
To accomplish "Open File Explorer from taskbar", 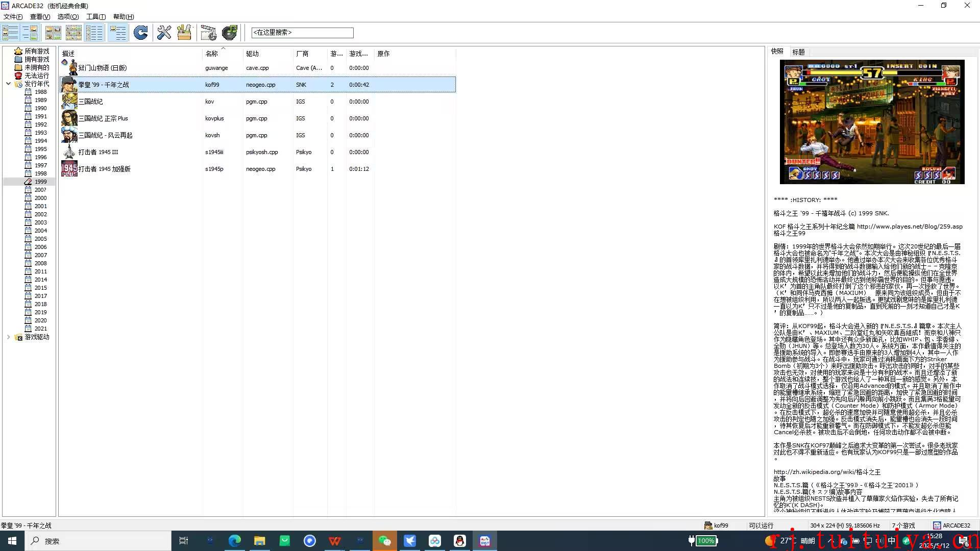I will point(259,541).
